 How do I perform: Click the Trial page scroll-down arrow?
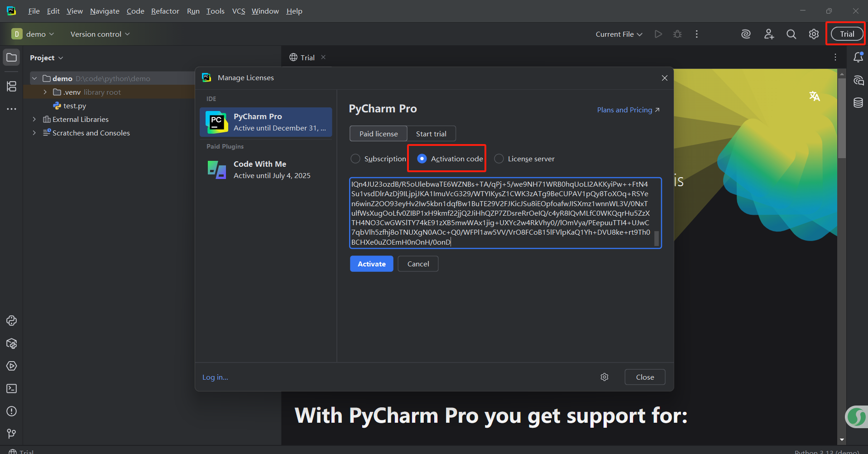tap(842, 440)
